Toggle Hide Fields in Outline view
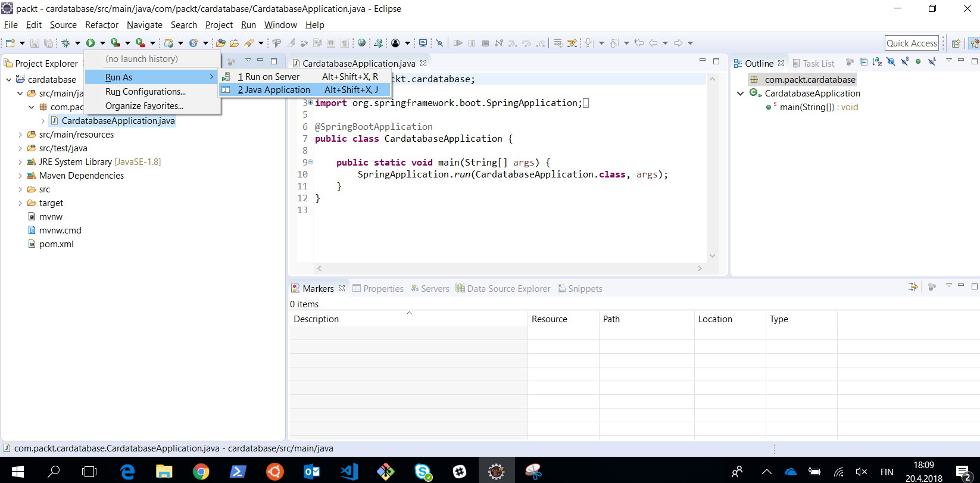The height and width of the screenshot is (483, 980). coord(891,62)
